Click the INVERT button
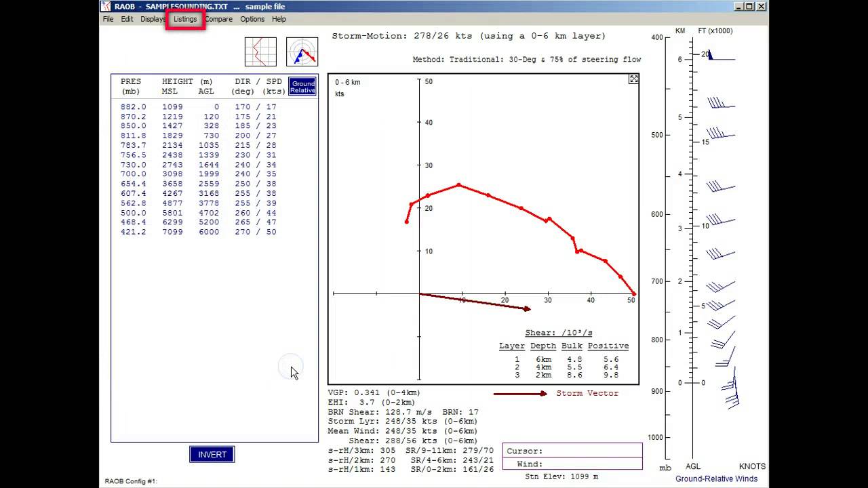The height and width of the screenshot is (488, 868). coord(212,454)
